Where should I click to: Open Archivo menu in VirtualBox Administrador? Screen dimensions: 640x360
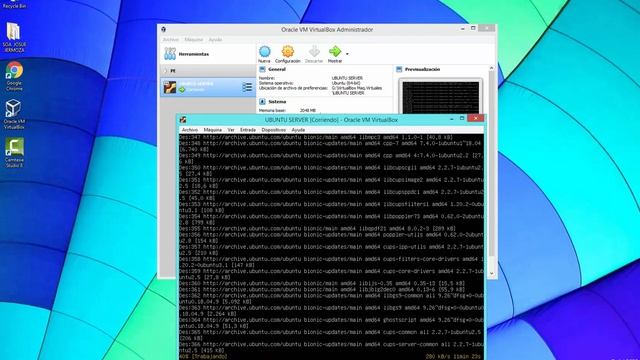coord(171,40)
